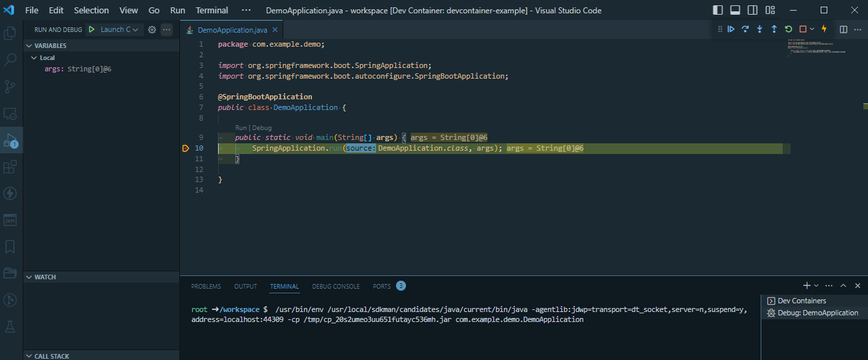This screenshot has height=360, width=868.
Task: Open the API view in activity bar
Action: [x=11, y=220]
